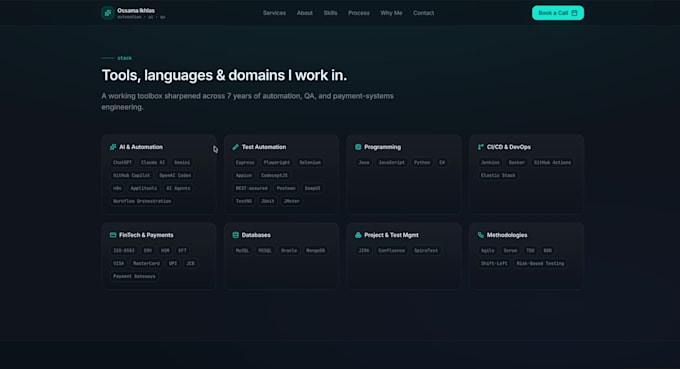Click the Elastic Stack tag
Image resolution: width=680 pixels, height=369 pixels.
pos(498,176)
